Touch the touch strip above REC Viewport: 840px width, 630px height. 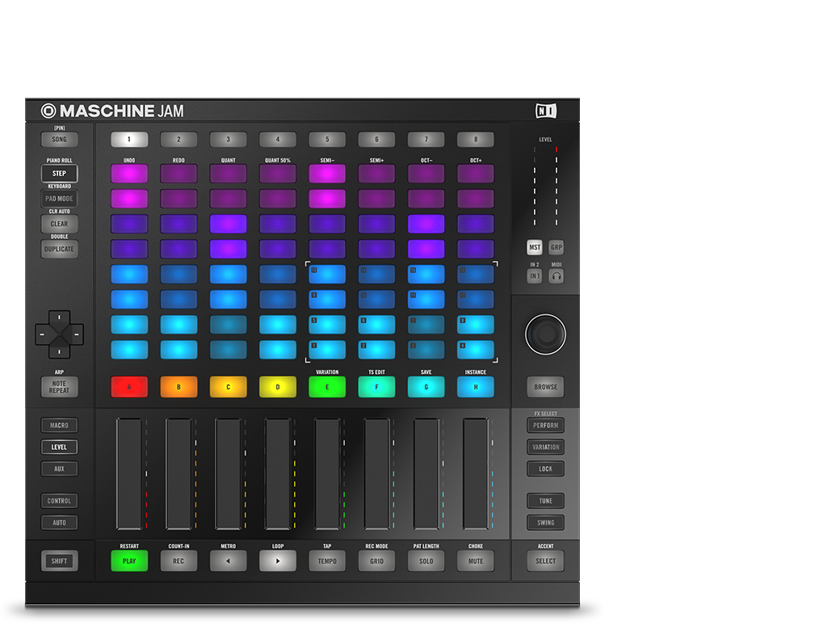(178, 474)
